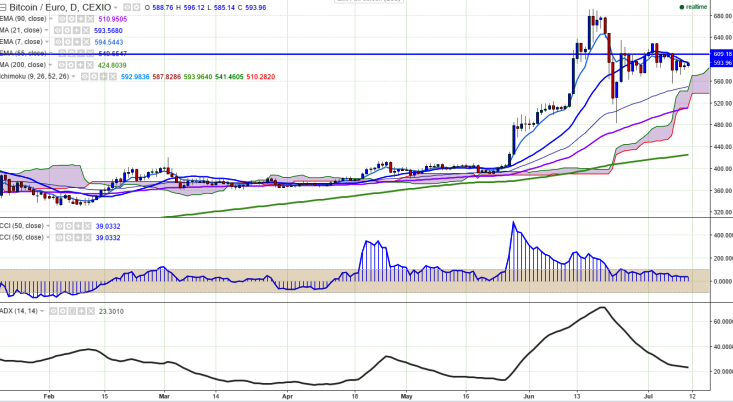Click ADX value 23.3010

[111, 311]
